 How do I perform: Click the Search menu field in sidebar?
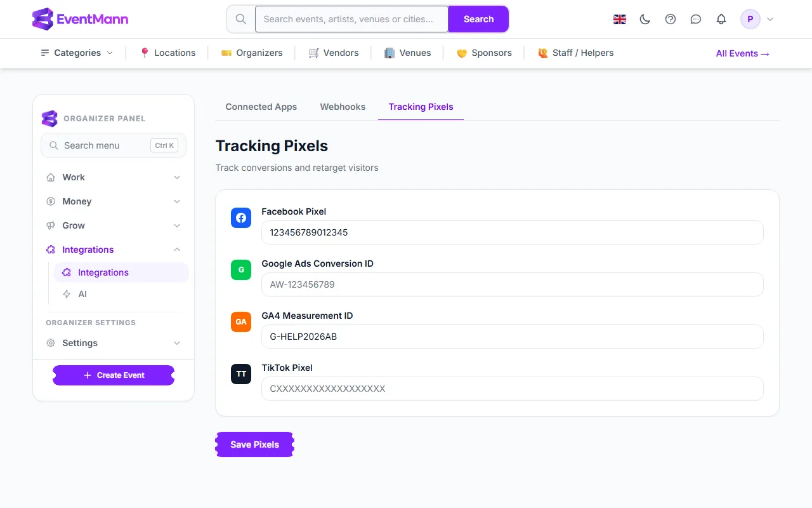[114, 145]
